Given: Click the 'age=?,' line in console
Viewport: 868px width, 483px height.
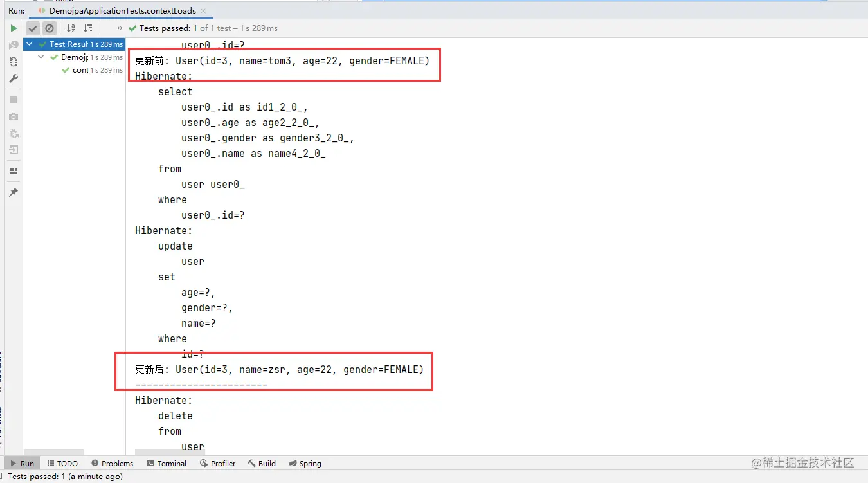Looking at the screenshot, I should coord(199,292).
